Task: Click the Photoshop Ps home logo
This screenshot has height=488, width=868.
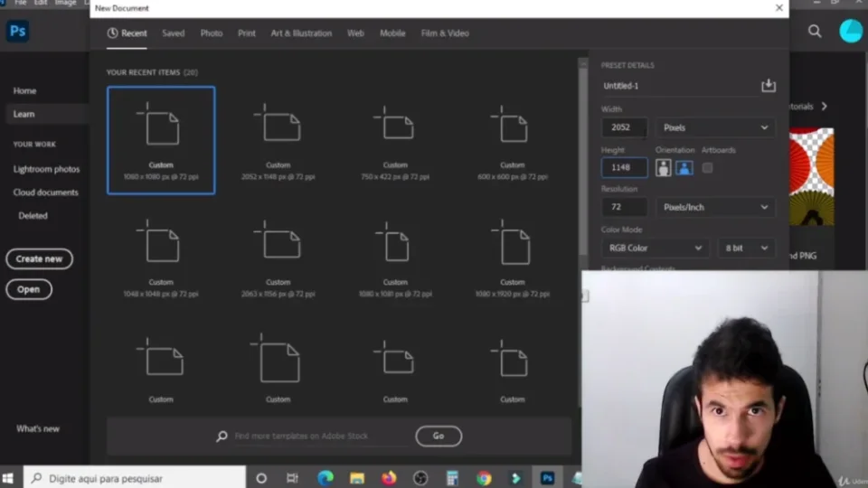Action: tap(18, 31)
